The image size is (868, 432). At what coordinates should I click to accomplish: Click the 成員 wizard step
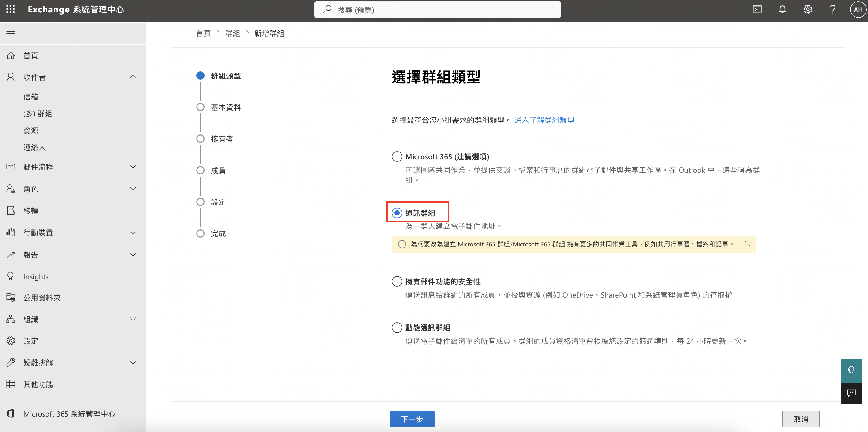pos(218,170)
